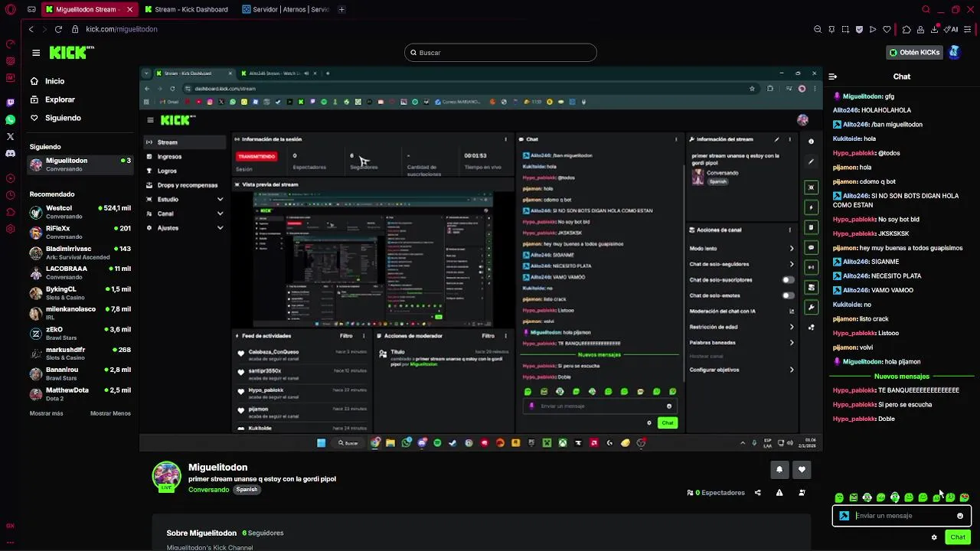Image resolution: width=980 pixels, height=551 pixels.
Task: Click the Kick search field
Action: pyautogui.click(x=501, y=53)
